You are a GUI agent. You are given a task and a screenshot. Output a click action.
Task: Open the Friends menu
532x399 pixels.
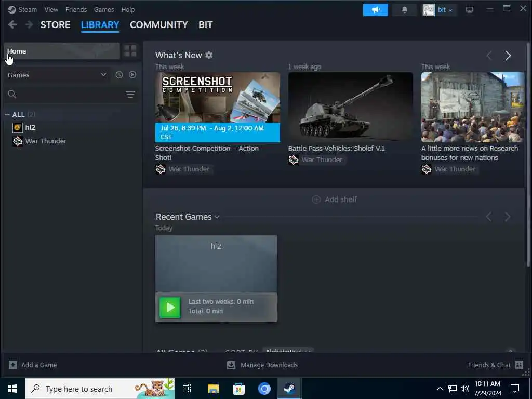[x=76, y=9]
